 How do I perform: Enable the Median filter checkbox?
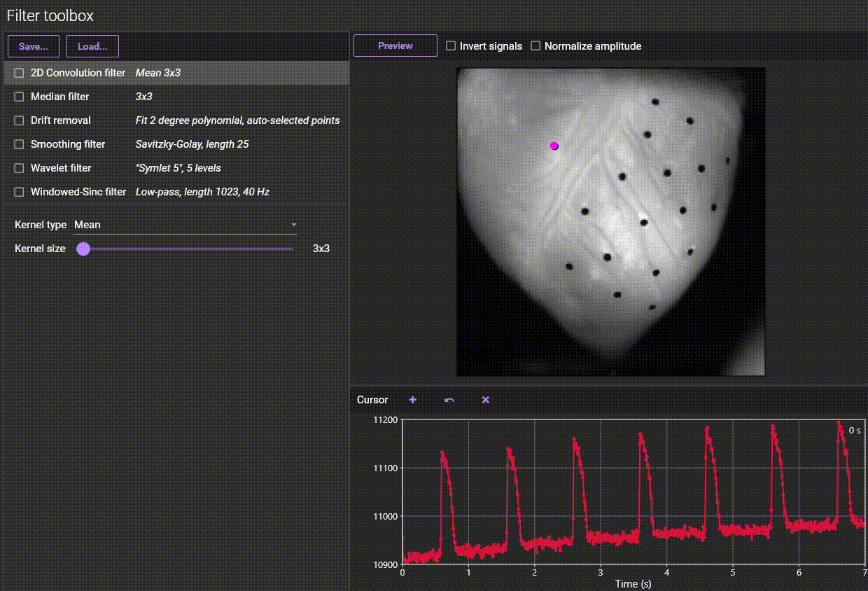point(20,97)
